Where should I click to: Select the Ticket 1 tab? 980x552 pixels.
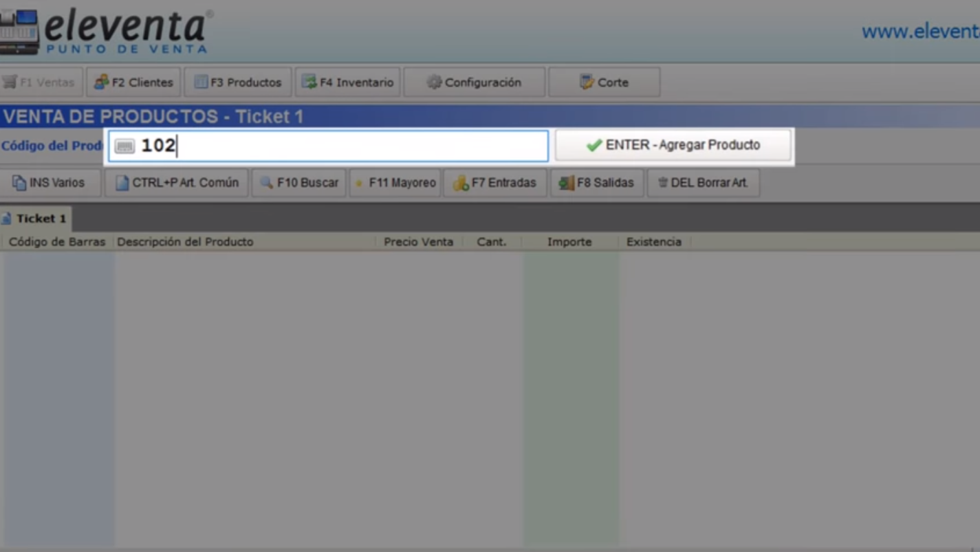pos(35,219)
